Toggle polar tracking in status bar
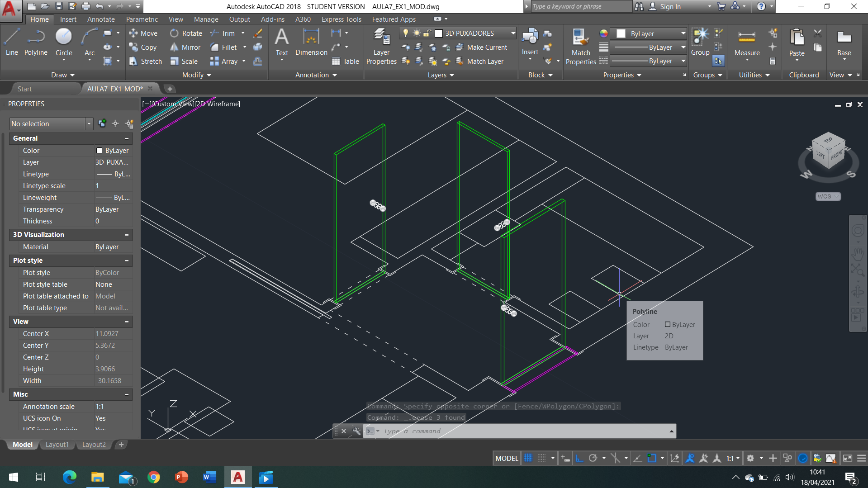 click(593, 458)
